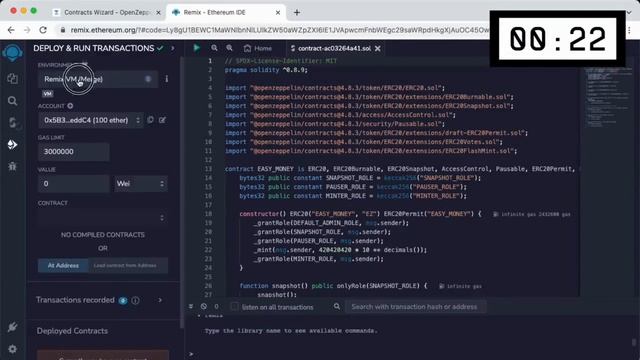640x360 pixels.
Task: Open the Remix VM (Merge) environment dropdown
Action: coord(98,79)
